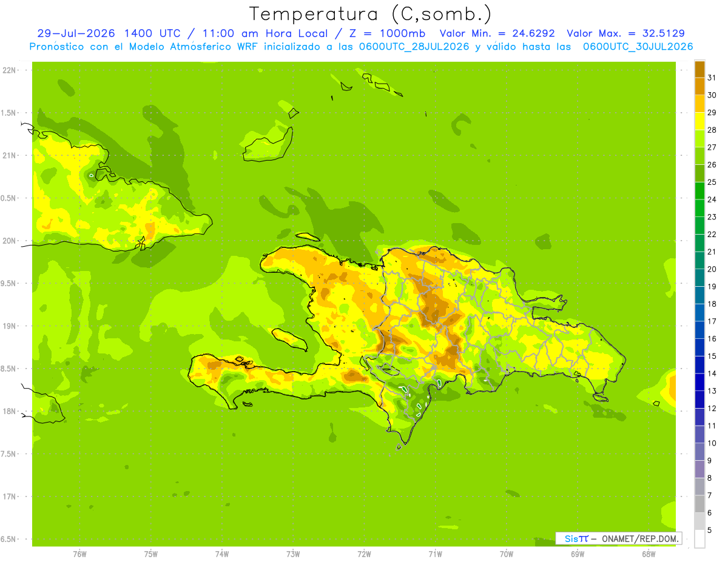Click the '72W' longitude axis label
728x562 pixels.
[364, 554]
